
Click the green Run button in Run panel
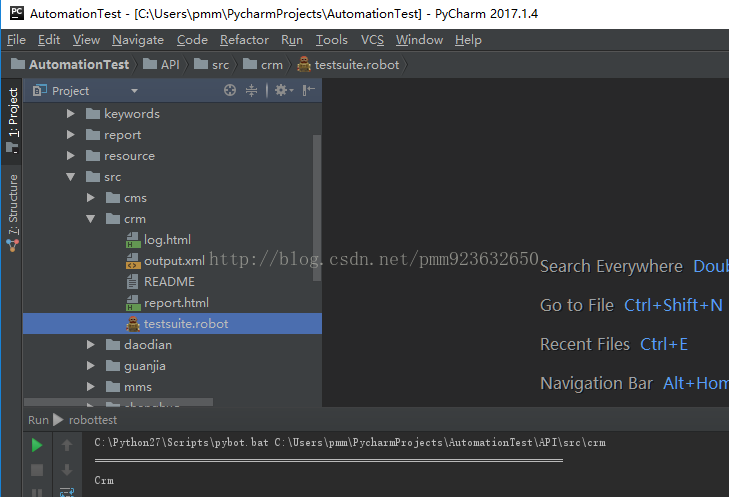[37, 445]
